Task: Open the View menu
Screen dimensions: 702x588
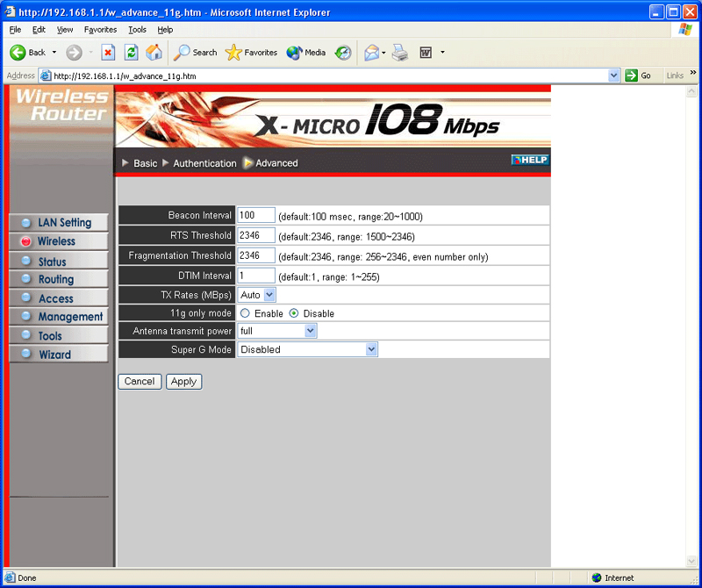Action: [65, 30]
